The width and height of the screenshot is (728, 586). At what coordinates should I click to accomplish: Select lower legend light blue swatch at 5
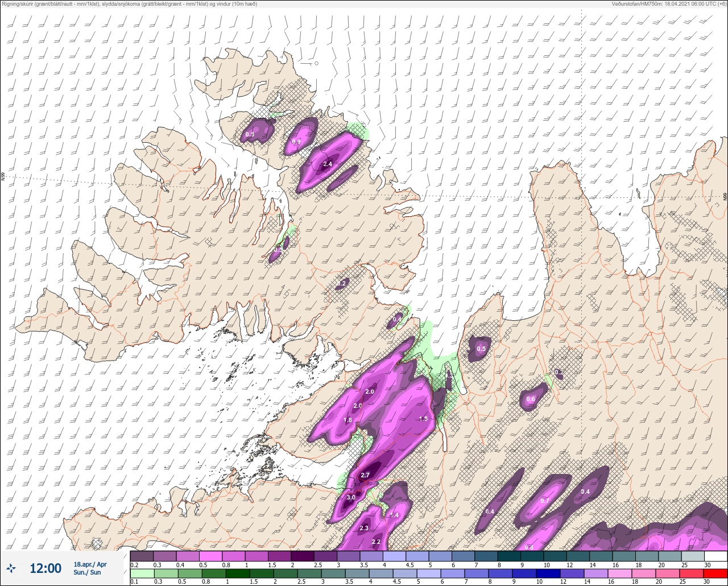[x=429, y=573]
